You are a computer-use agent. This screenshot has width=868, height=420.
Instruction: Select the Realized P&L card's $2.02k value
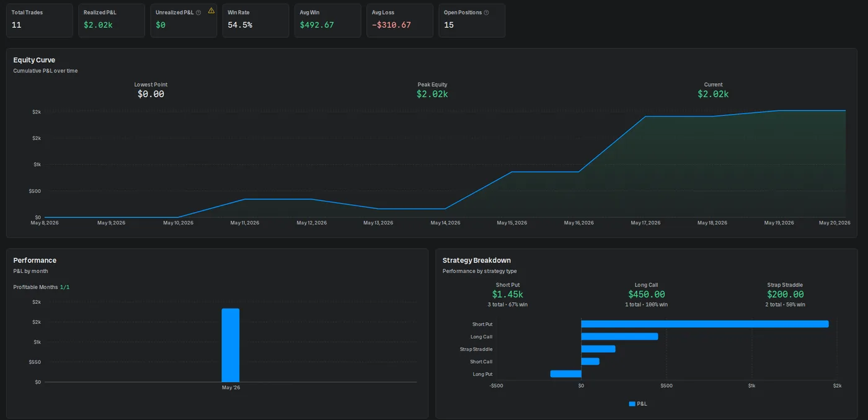[x=98, y=25]
